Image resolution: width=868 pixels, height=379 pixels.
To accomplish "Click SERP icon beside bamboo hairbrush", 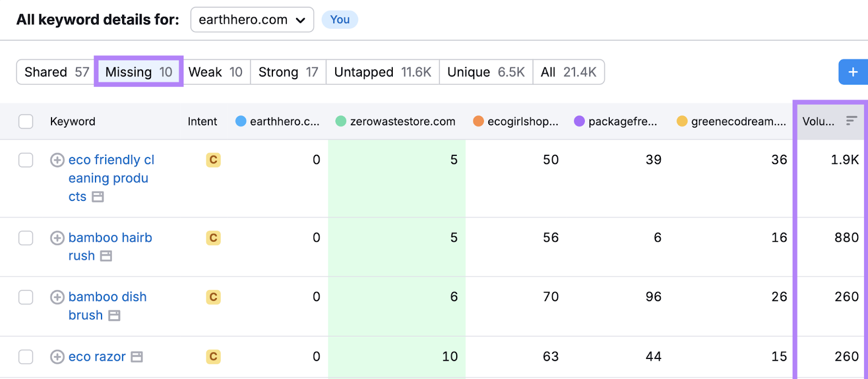I will [106, 256].
